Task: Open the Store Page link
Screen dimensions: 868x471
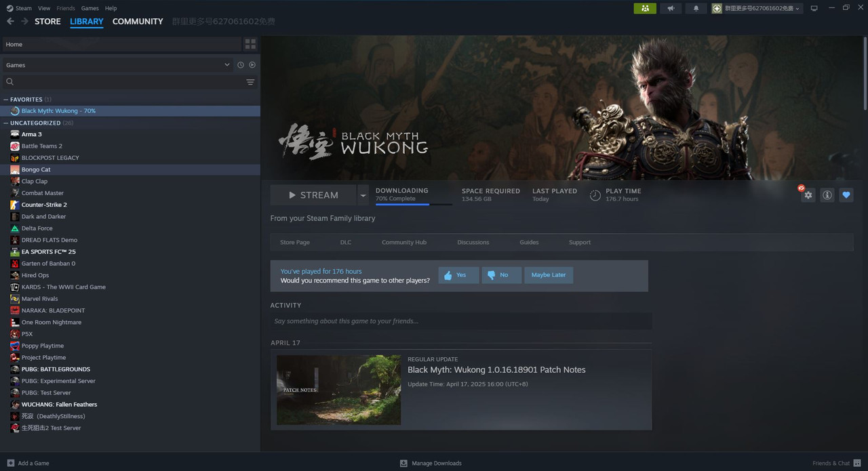Action: [x=295, y=242]
